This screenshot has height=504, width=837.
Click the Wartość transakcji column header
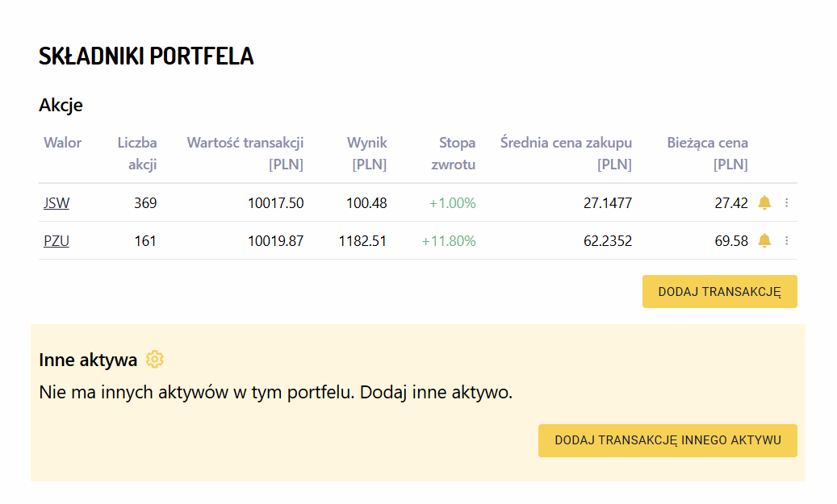245,153
